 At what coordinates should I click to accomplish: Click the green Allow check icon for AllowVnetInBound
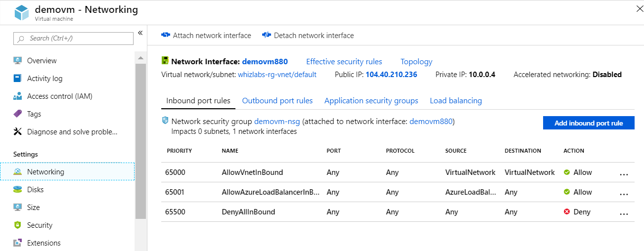pyautogui.click(x=567, y=172)
